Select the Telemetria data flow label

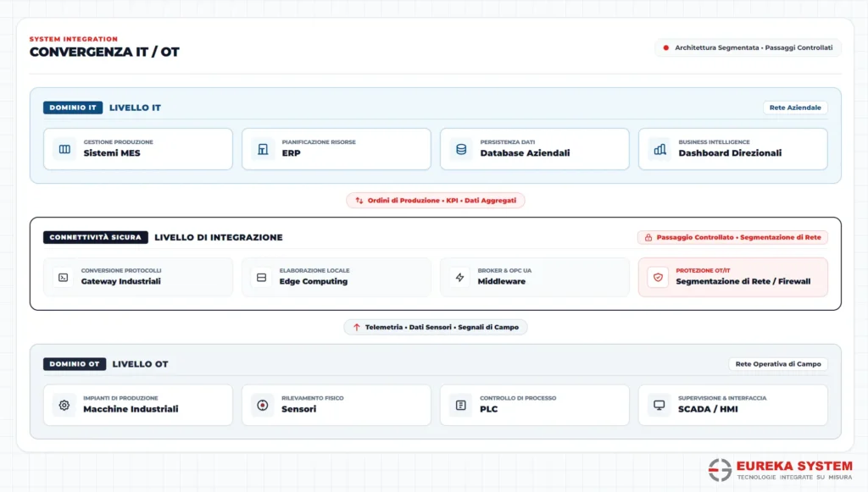pyautogui.click(x=436, y=327)
